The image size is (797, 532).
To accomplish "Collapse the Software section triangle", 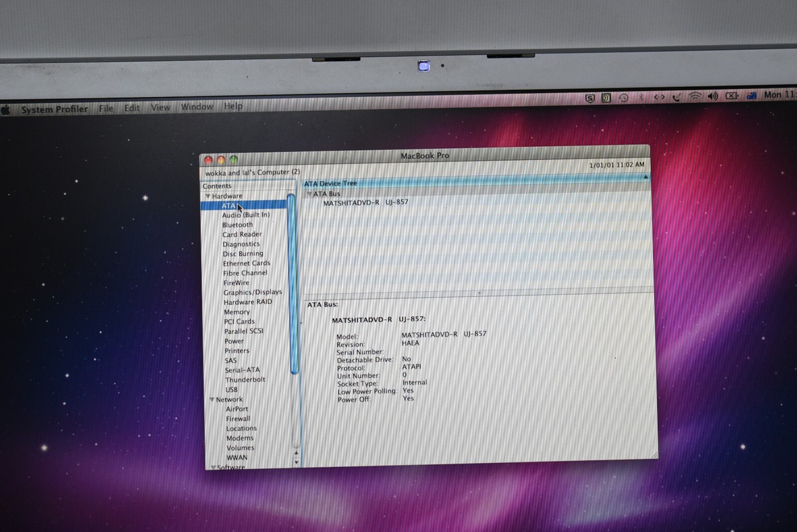I will 214,468.
